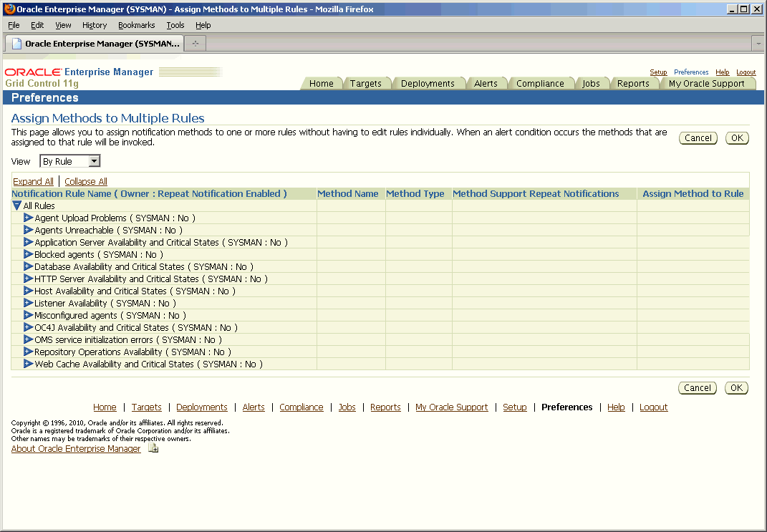Expand Database Availability and Critical States
767x532 pixels.
(29, 266)
